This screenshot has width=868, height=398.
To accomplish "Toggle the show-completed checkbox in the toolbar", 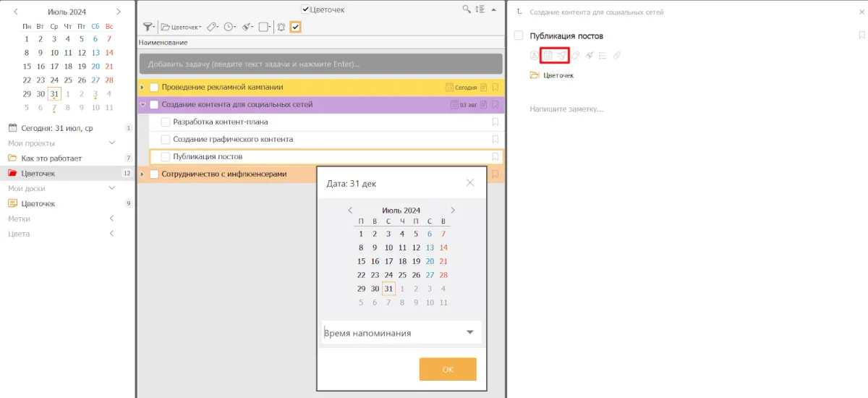I will click(295, 27).
